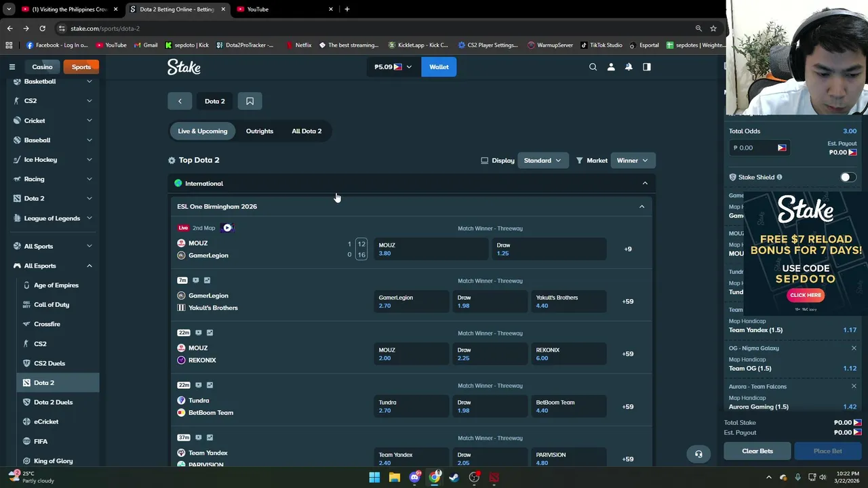Open the user profile icon
This screenshot has height=488, width=868.
pos(611,66)
